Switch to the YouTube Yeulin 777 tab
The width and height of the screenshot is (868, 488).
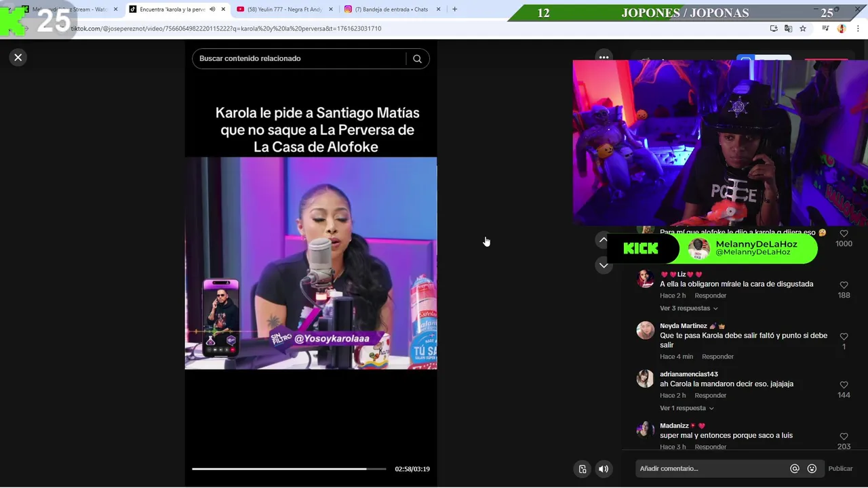(285, 9)
